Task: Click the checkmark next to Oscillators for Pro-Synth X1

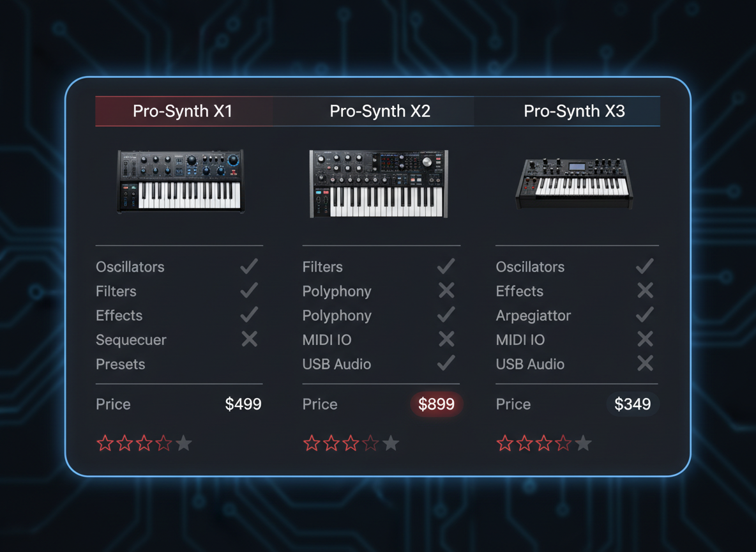Action: click(x=248, y=266)
